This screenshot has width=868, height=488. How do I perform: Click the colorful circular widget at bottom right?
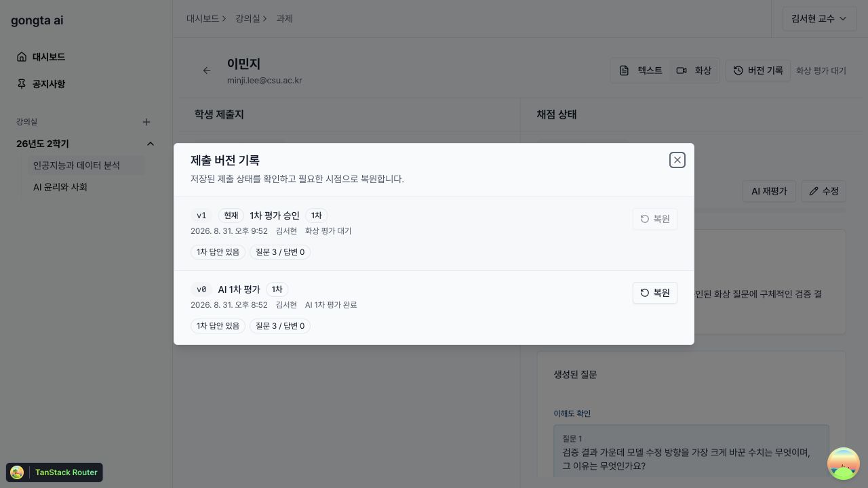pyautogui.click(x=844, y=464)
